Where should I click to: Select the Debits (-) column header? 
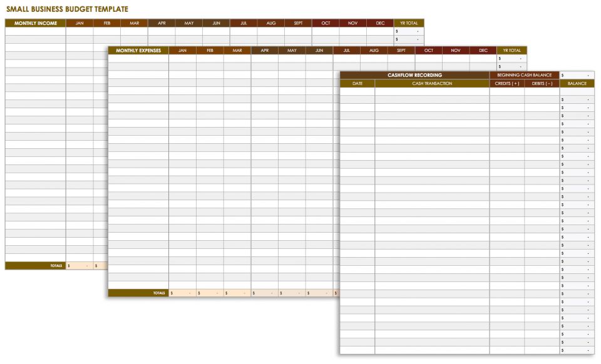(542, 83)
